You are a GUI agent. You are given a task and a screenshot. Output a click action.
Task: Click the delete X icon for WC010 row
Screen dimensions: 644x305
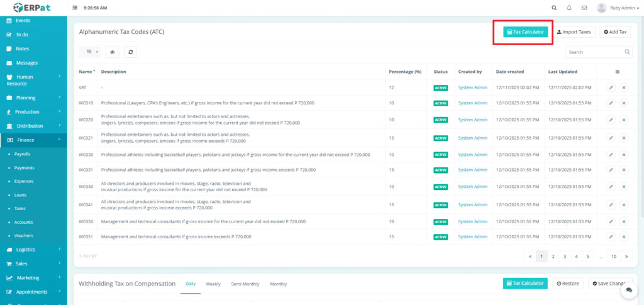[x=624, y=103]
